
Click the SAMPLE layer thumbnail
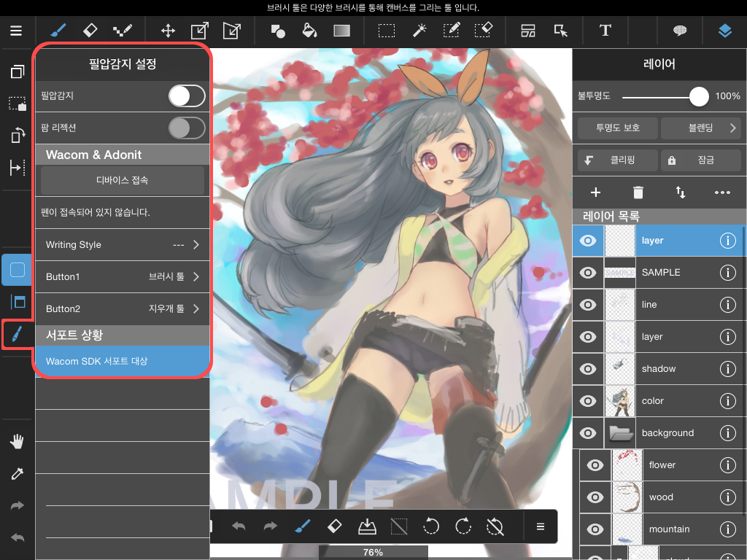[x=620, y=273]
